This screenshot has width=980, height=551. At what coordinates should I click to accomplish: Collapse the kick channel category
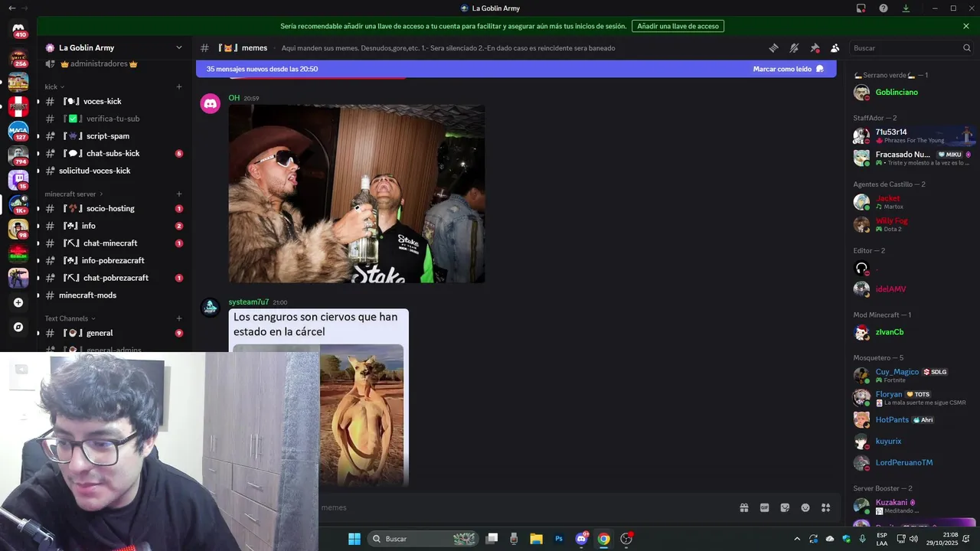point(54,86)
